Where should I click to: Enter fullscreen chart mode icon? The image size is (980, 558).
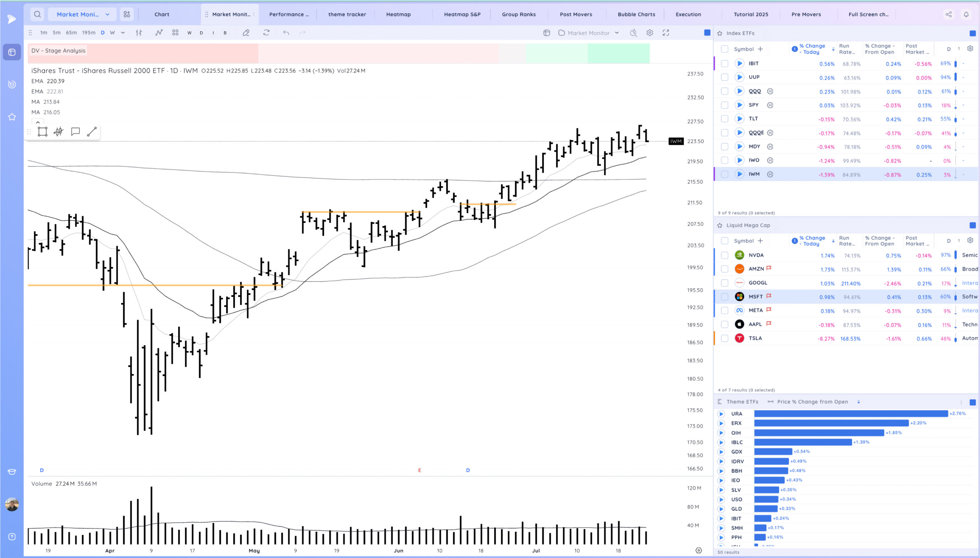(x=666, y=33)
